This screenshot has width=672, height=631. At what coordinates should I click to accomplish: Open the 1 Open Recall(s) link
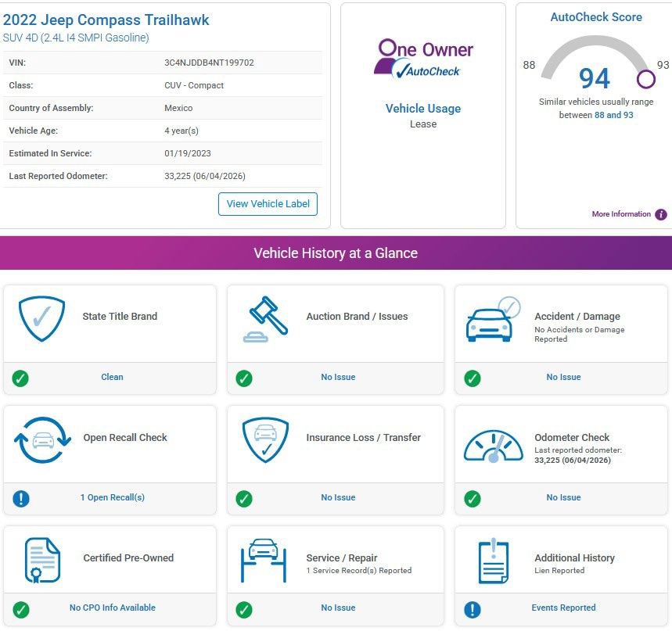113,497
